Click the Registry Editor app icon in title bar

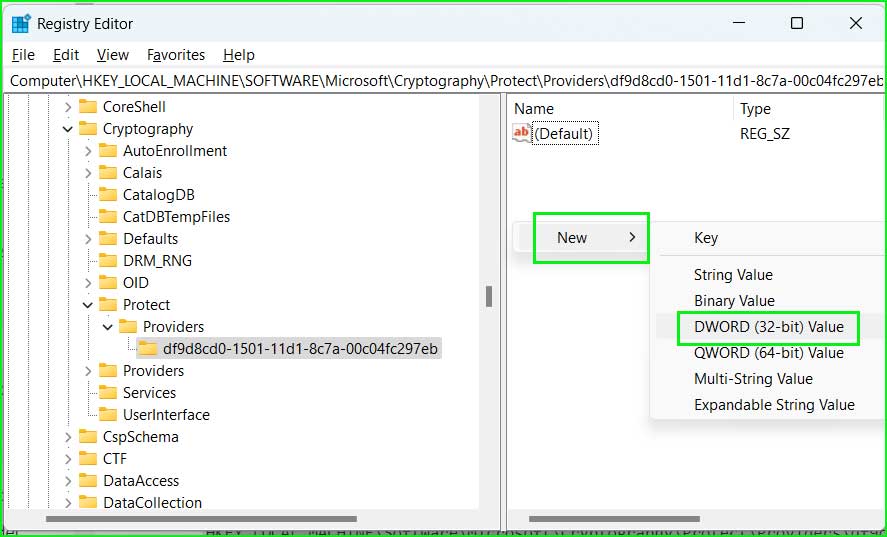point(21,24)
